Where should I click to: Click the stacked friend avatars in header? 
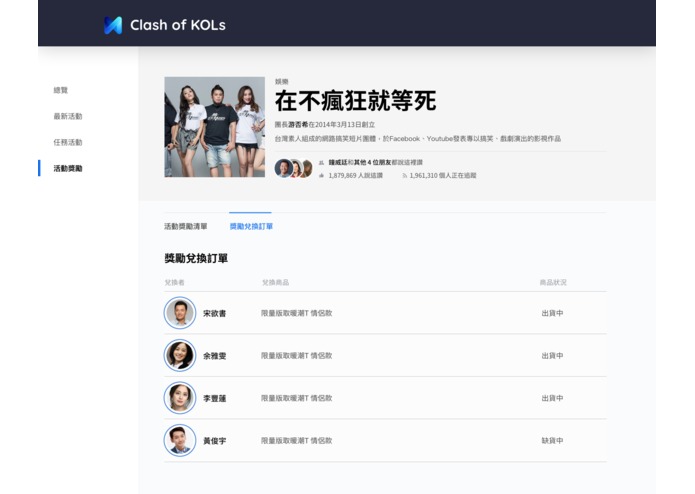293,168
